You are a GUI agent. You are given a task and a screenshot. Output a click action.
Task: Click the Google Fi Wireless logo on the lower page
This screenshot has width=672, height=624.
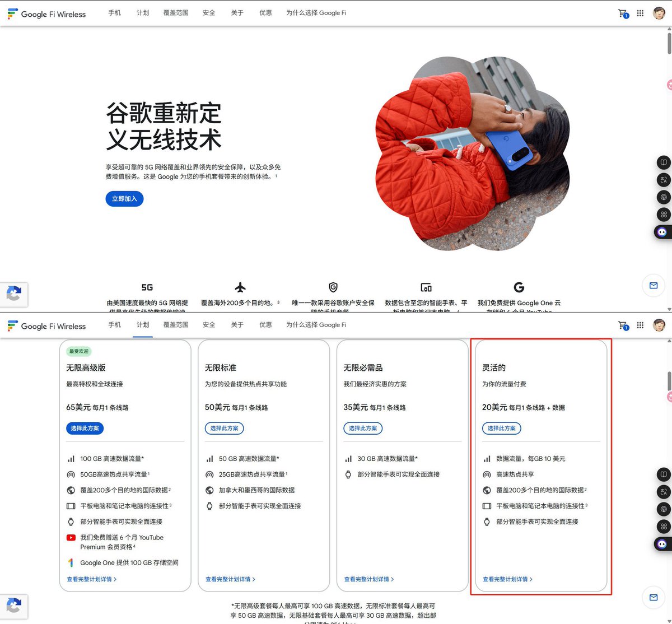(x=46, y=326)
